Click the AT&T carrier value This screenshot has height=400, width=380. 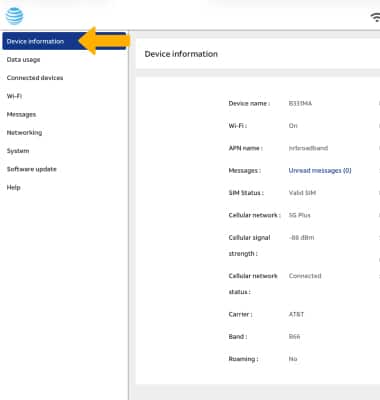click(296, 314)
